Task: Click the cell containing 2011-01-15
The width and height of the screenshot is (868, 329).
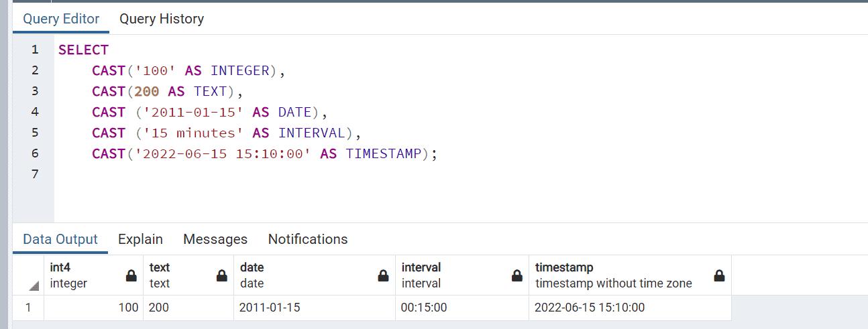Action: (x=314, y=308)
